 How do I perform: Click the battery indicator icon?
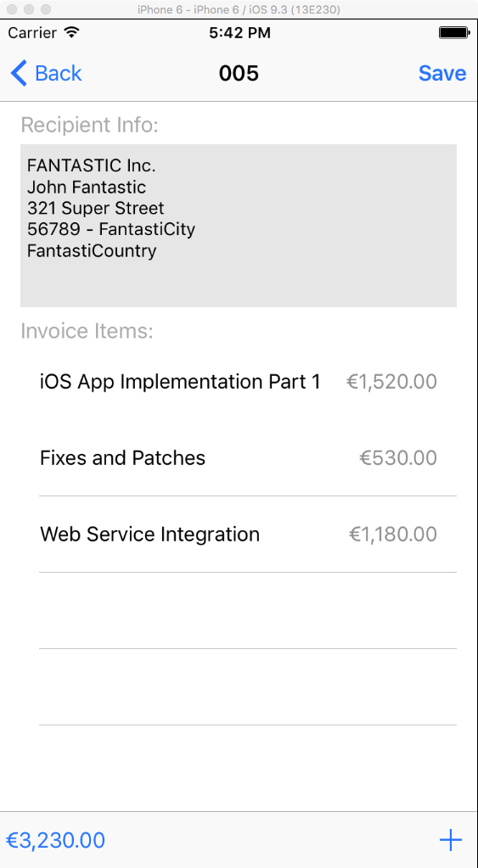tap(453, 32)
